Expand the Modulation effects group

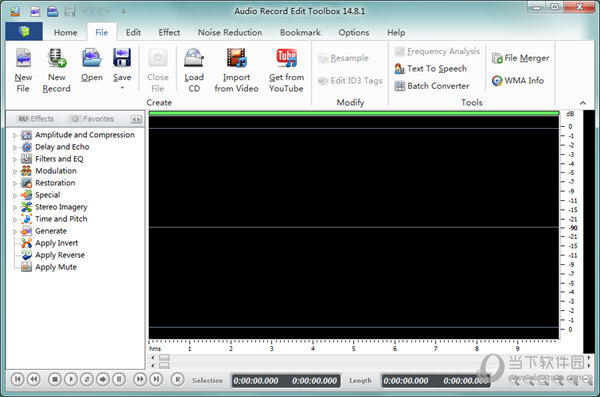[x=15, y=172]
